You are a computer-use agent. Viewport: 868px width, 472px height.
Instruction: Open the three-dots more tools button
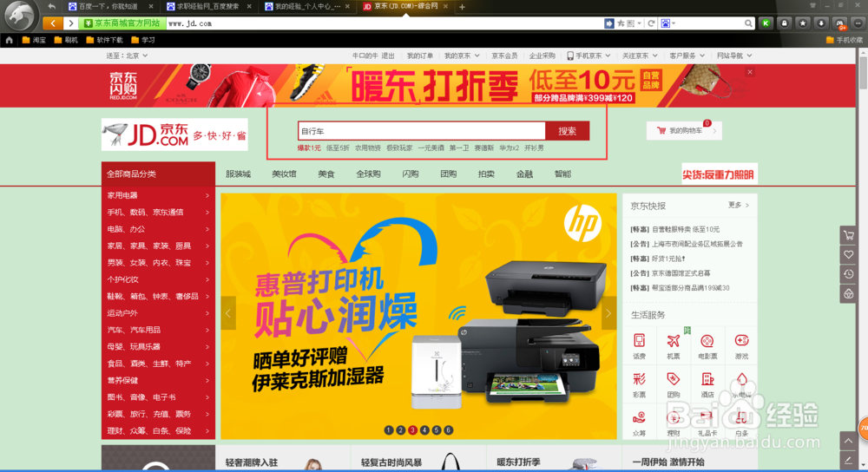click(858, 23)
